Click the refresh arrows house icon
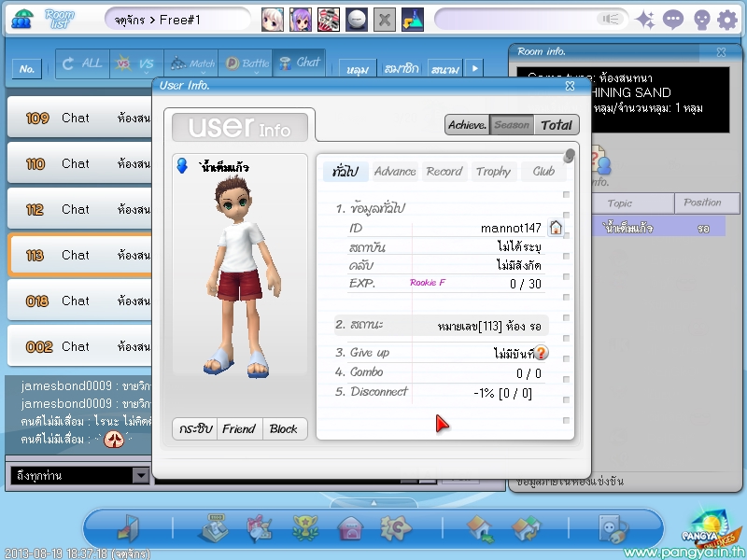This screenshot has width=747, height=560. (526, 529)
